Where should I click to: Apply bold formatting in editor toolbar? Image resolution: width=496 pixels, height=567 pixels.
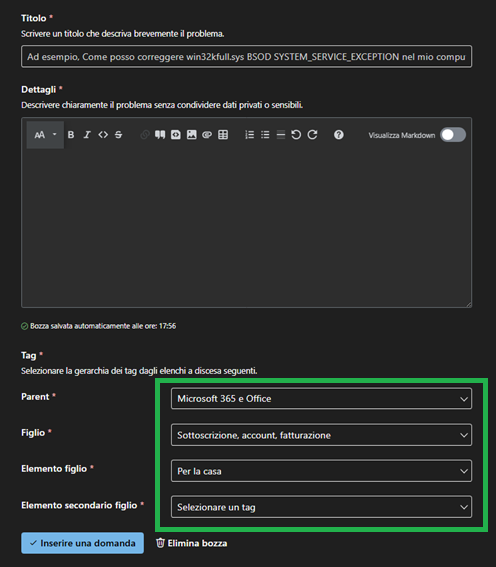pyautogui.click(x=71, y=135)
